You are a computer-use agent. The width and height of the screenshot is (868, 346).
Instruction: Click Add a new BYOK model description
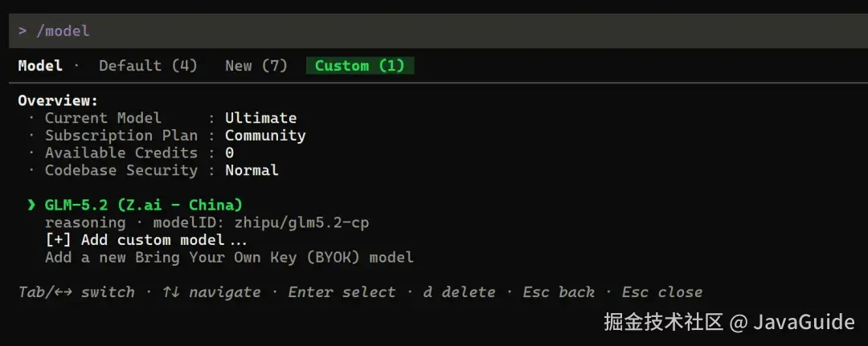[229, 258]
